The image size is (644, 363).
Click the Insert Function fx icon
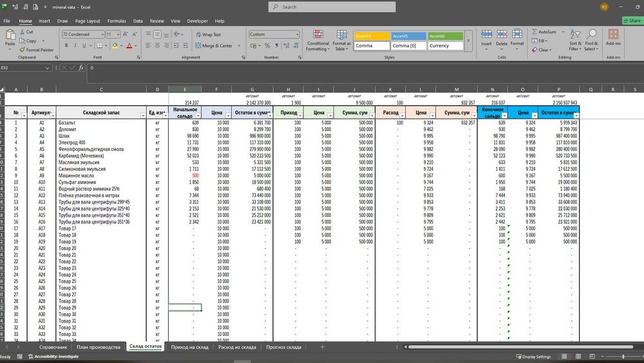tap(81, 68)
